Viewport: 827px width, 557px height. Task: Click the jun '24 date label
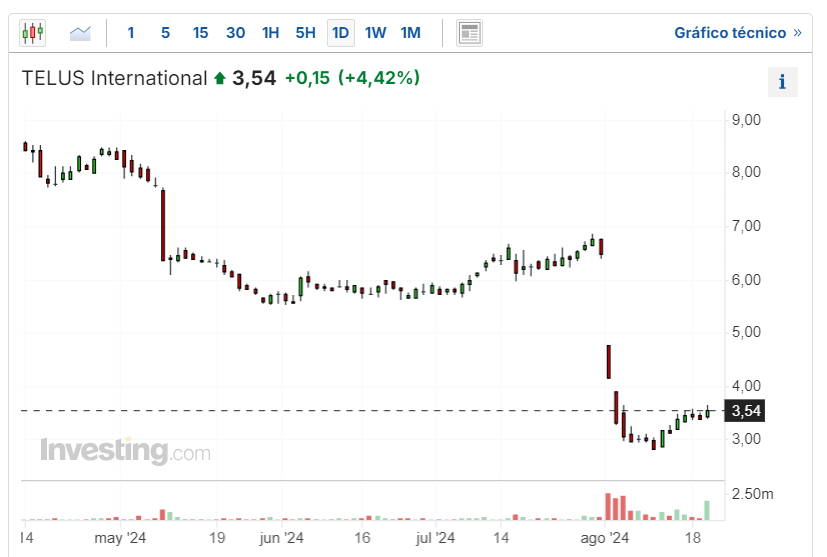tap(281, 538)
